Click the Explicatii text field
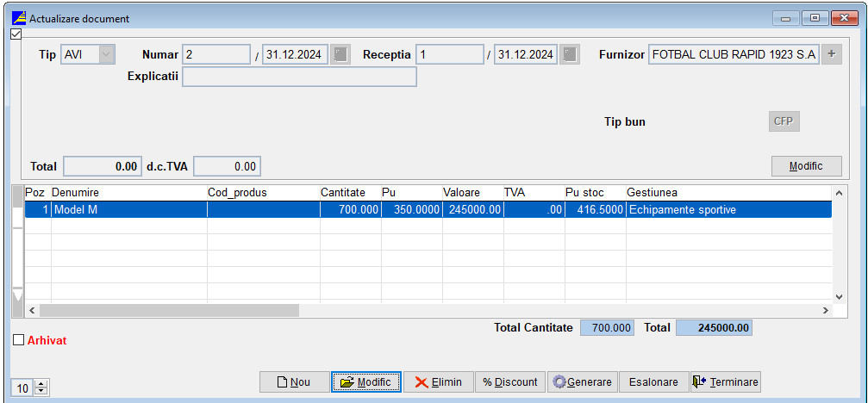Image resolution: width=868 pixels, height=403 pixels. [x=299, y=77]
